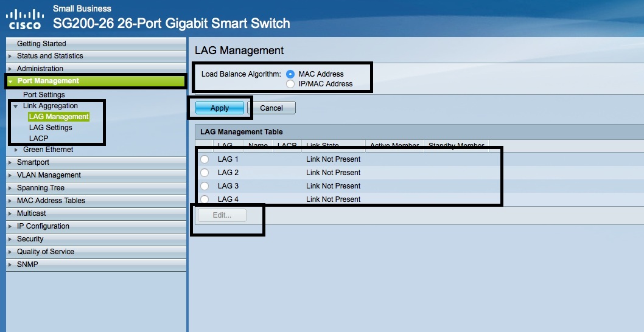Open the Getting Started page
This screenshot has width=644, height=332.
coord(41,44)
